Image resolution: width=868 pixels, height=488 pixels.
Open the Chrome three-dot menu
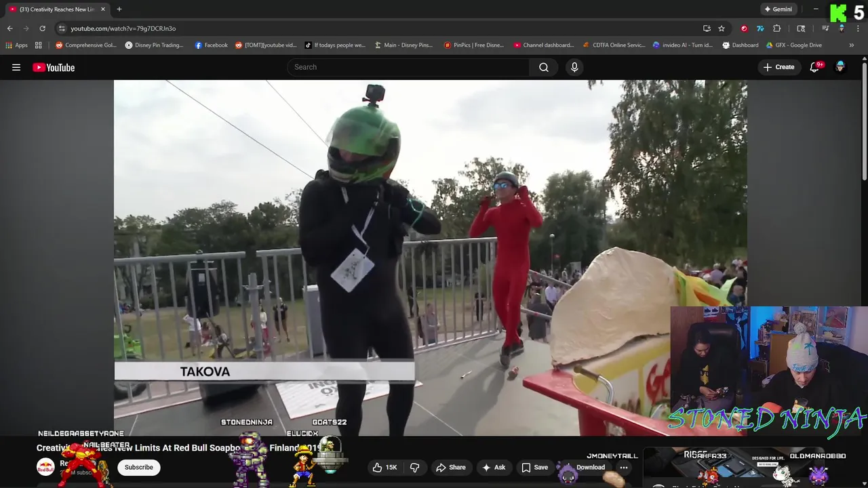tap(859, 28)
